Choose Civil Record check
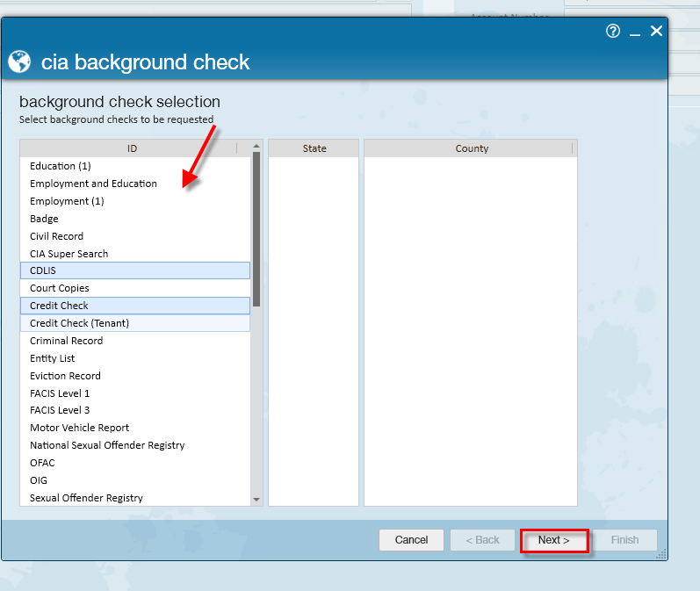 coord(135,236)
